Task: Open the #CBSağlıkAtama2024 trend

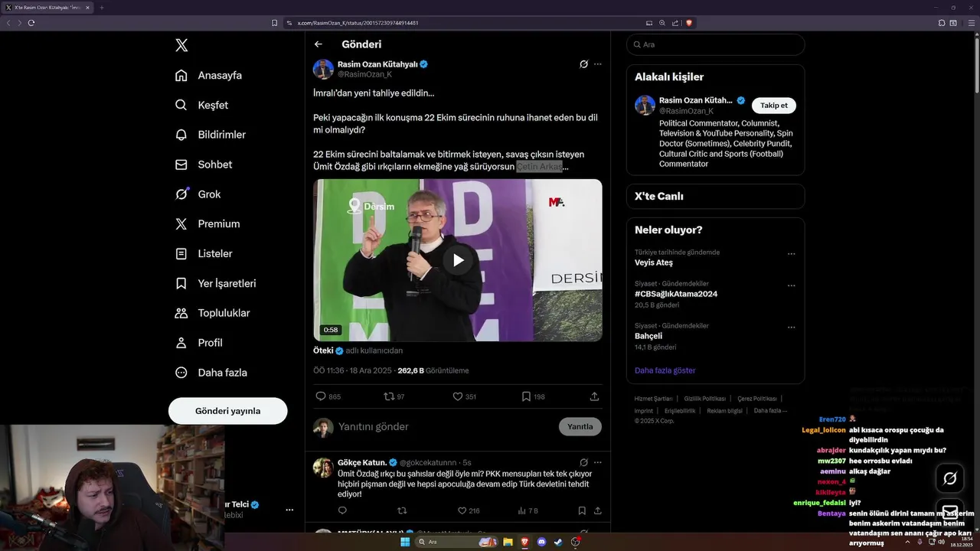Action: click(x=676, y=294)
